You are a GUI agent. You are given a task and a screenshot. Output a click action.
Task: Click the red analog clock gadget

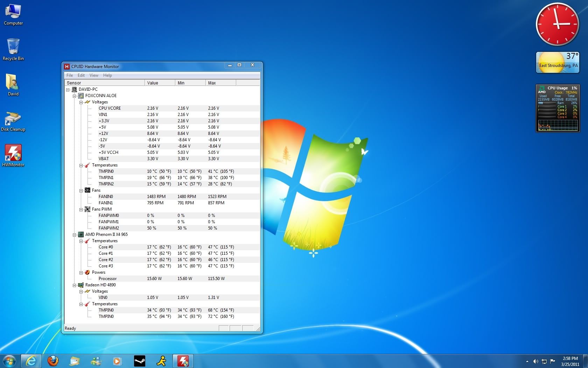(x=558, y=24)
